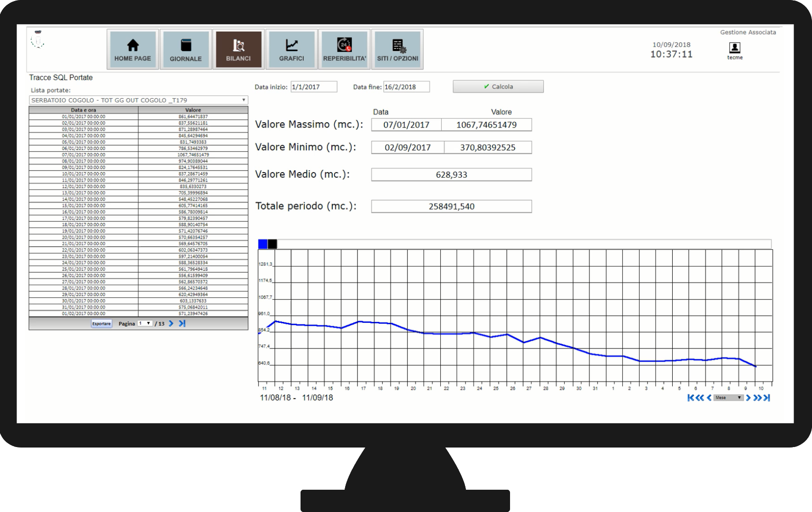Image resolution: width=812 pixels, height=512 pixels.
Task: Fast forward chart with double-right arrows
Action: point(757,398)
